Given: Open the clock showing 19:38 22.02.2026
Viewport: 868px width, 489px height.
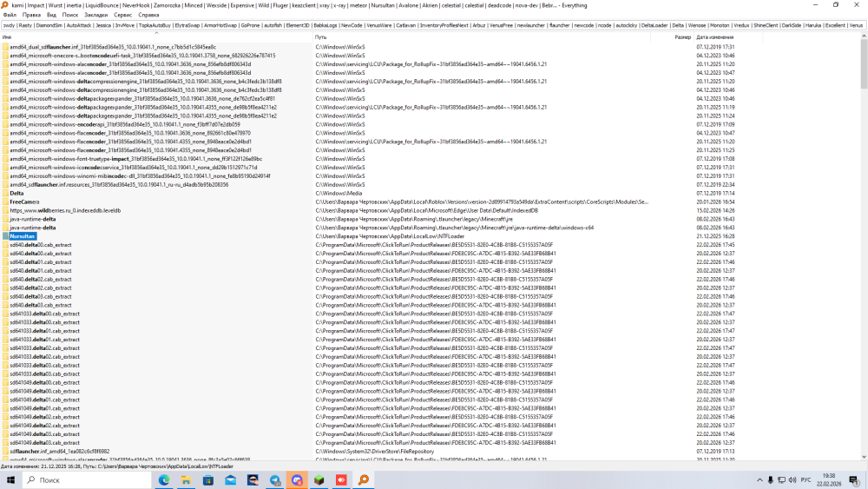Looking at the screenshot, I should (x=829, y=480).
